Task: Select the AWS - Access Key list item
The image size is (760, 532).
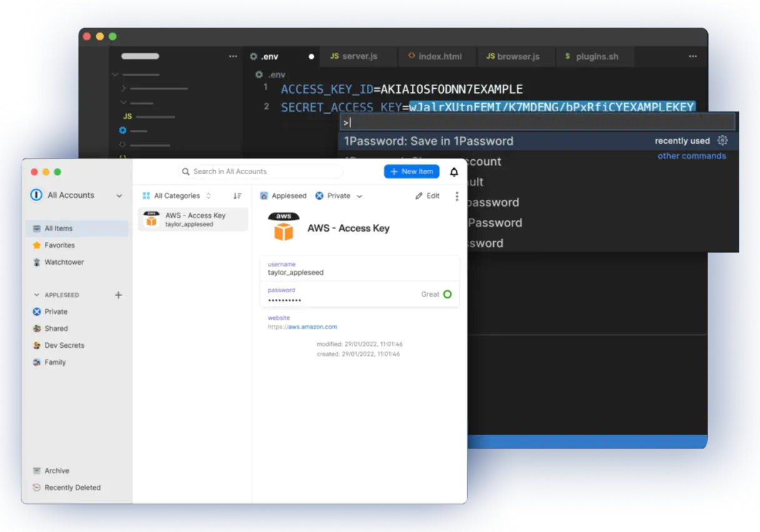Action: tap(193, 219)
